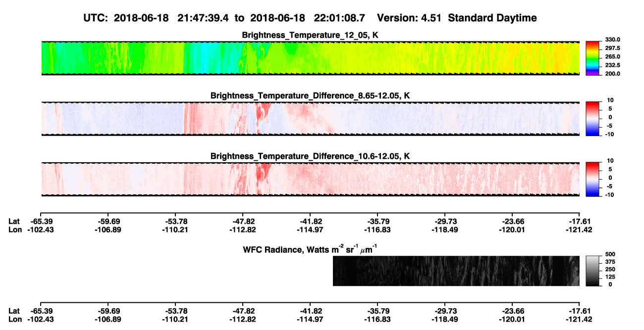This screenshot has width=644, height=330.
Task: Click the 8.65-12.05 temperature difference image strip
Action: [310, 119]
